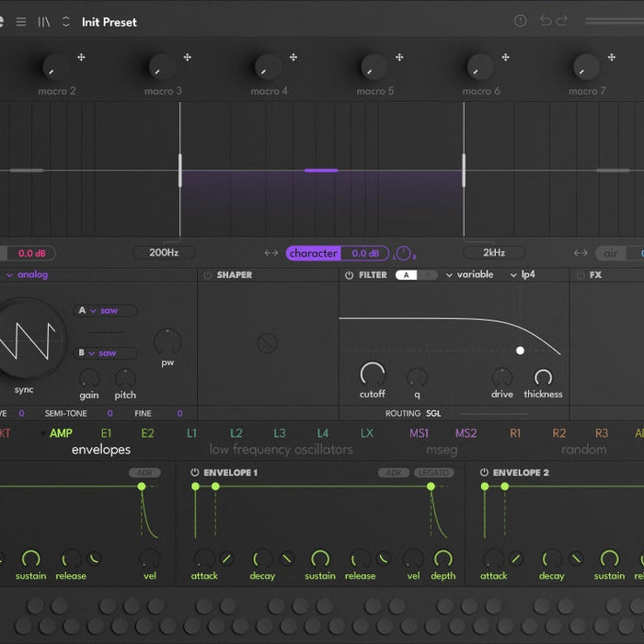
Task: Click the oscillator pw knob
Action: 167,341
